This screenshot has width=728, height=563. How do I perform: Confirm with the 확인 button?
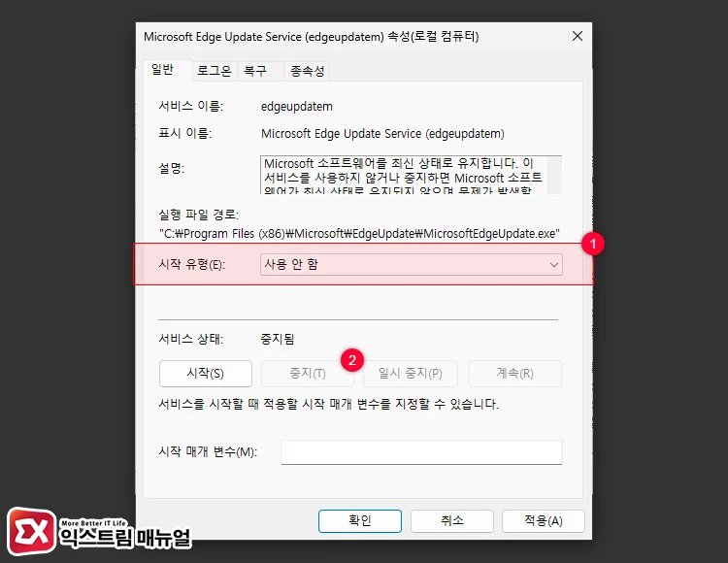coord(360,520)
